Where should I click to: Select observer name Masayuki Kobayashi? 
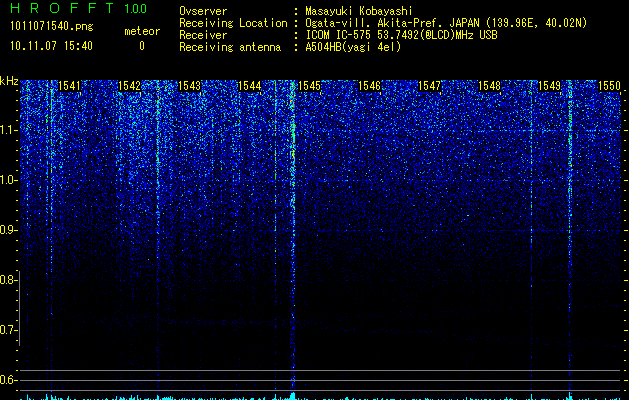point(359,11)
